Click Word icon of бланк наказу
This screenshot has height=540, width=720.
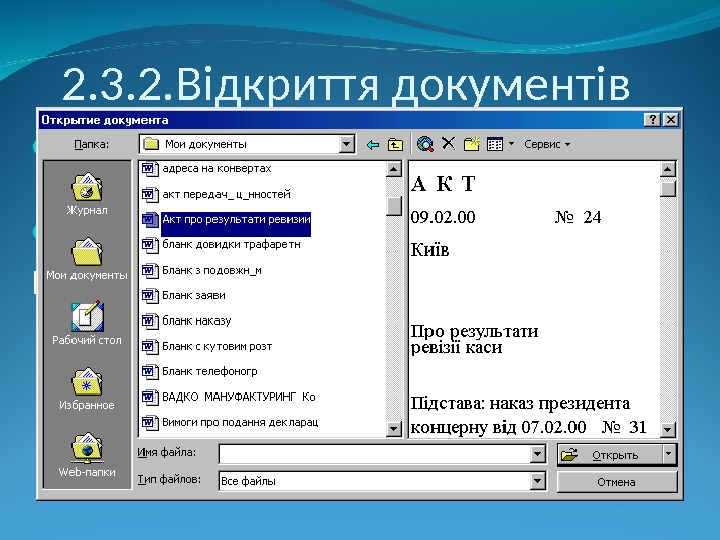coord(149,321)
